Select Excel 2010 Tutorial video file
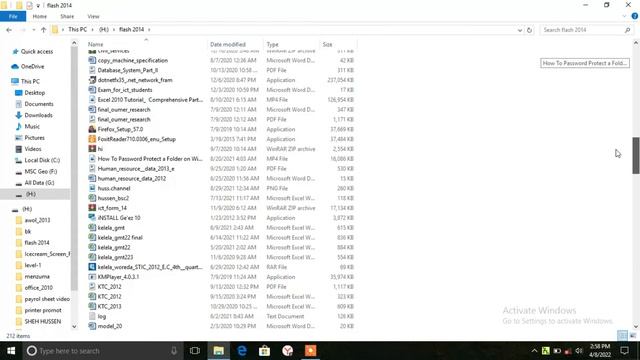The image size is (640, 360). 150,100
